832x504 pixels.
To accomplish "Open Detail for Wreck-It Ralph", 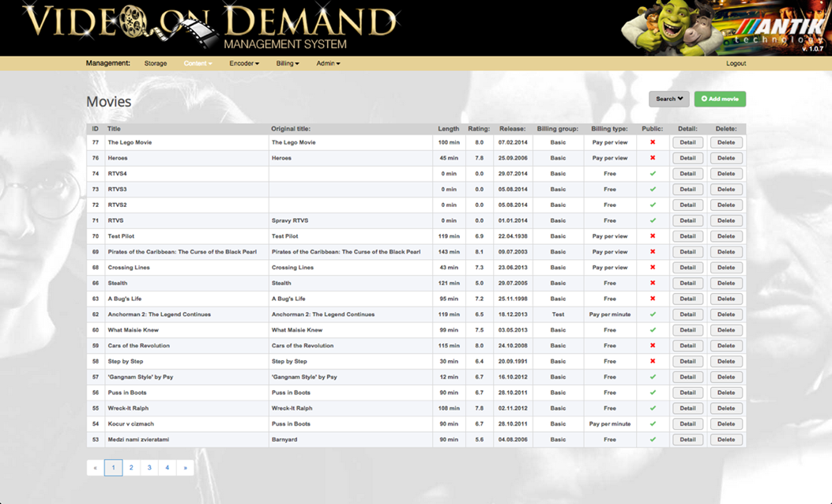I will coord(687,408).
